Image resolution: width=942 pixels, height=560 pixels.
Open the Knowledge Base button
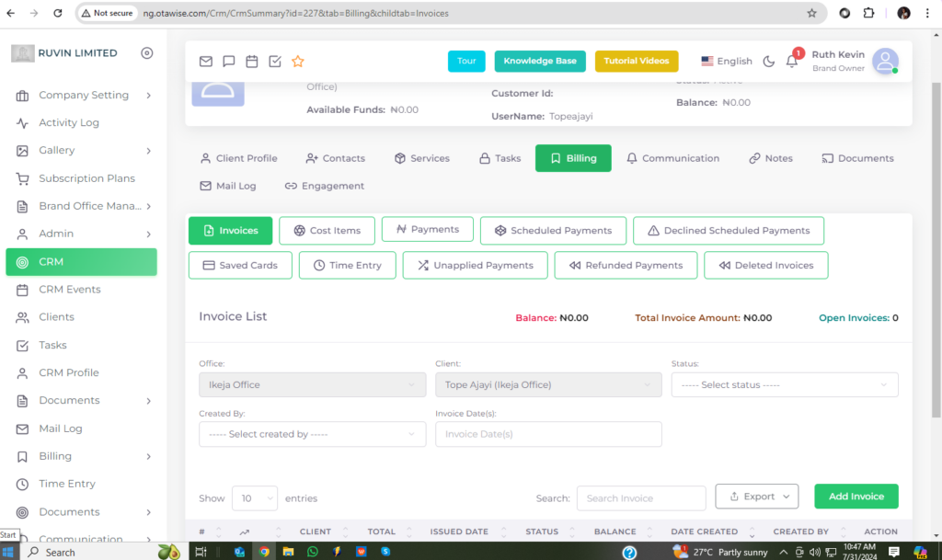[x=540, y=62]
